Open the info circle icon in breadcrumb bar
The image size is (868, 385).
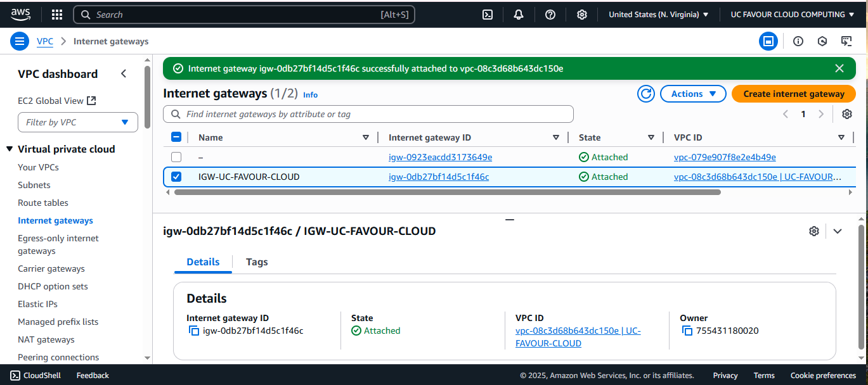coord(798,41)
